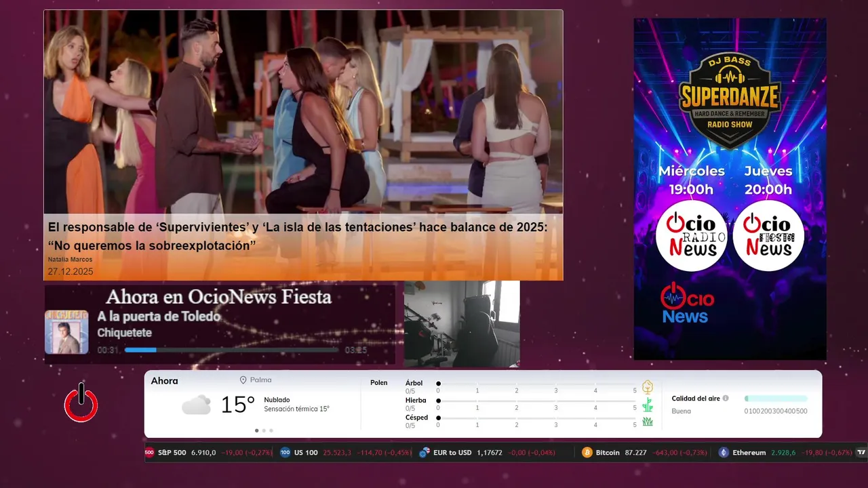Click article date 27.12.2025
This screenshot has width=868, height=488.
tap(71, 272)
